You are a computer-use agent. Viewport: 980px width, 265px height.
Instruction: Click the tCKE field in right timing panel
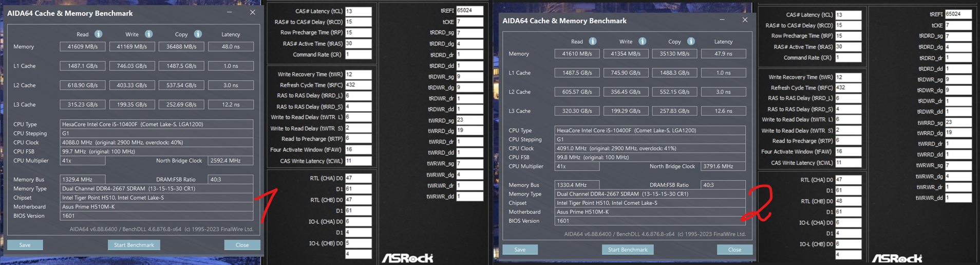pos(958,25)
